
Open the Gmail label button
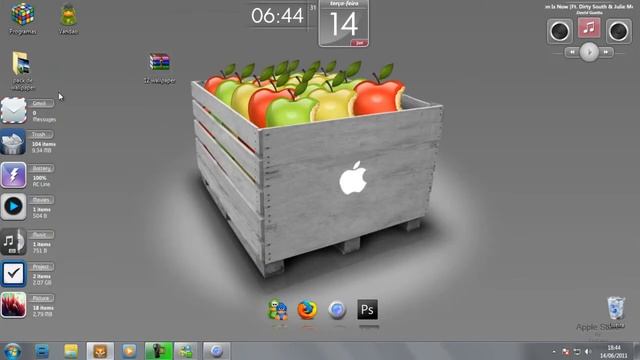[x=40, y=103]
